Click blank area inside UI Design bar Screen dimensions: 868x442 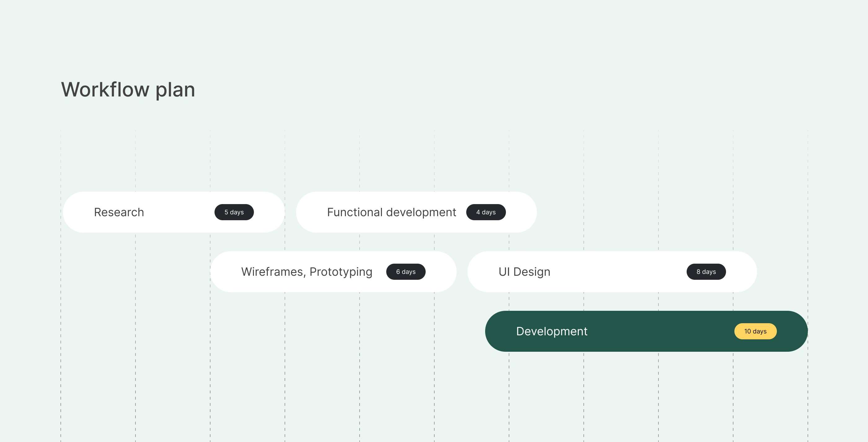pyautogui.click(x=617, y=272)
